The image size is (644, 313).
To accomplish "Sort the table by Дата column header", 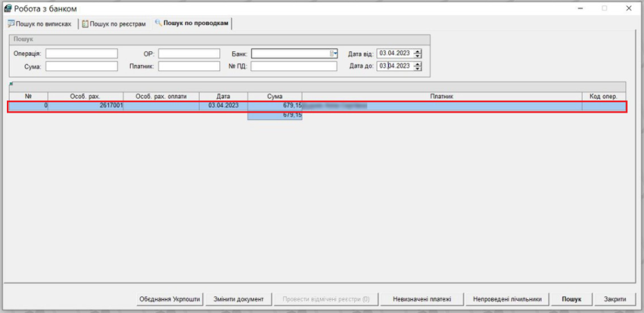I will tap(223, 96).
